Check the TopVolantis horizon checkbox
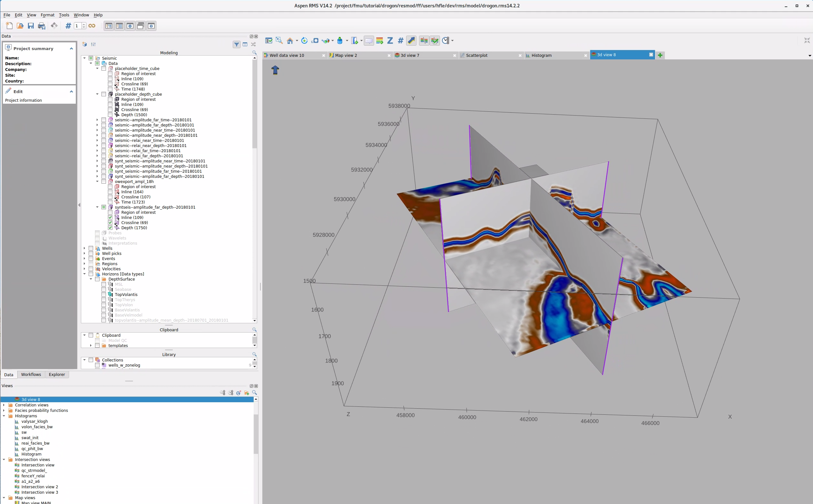The image size is (813, 504). (x=104, y=294)
